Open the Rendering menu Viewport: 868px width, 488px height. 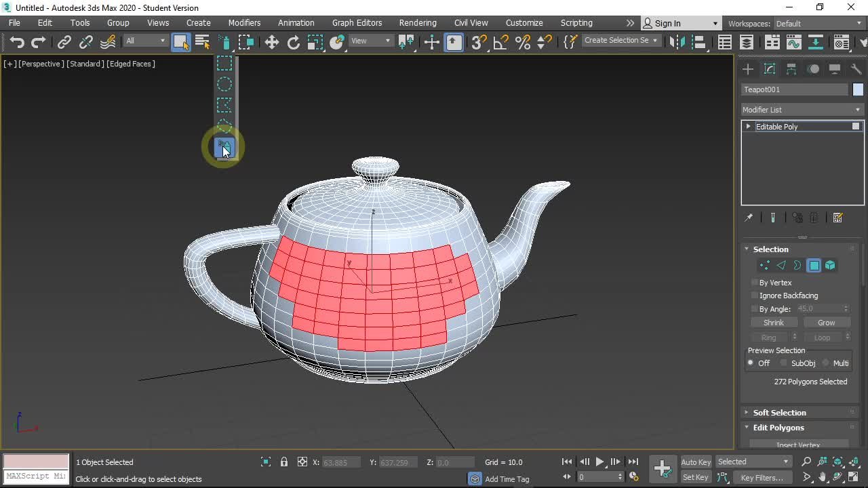point(417,23)
